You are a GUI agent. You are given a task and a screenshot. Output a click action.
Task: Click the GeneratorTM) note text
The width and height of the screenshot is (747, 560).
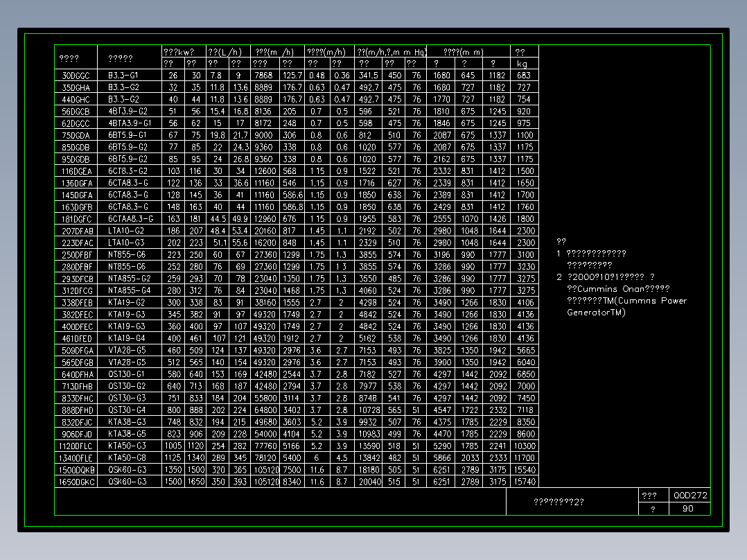[596, 312]
